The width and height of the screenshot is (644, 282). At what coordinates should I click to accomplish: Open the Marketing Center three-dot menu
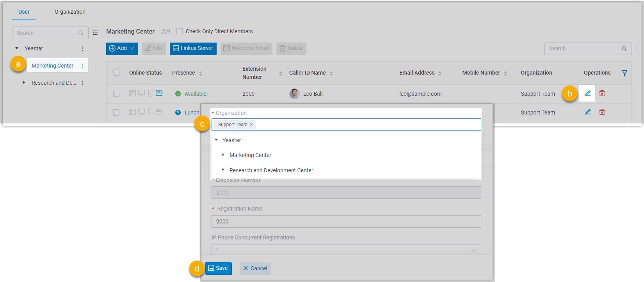point(82,66)
